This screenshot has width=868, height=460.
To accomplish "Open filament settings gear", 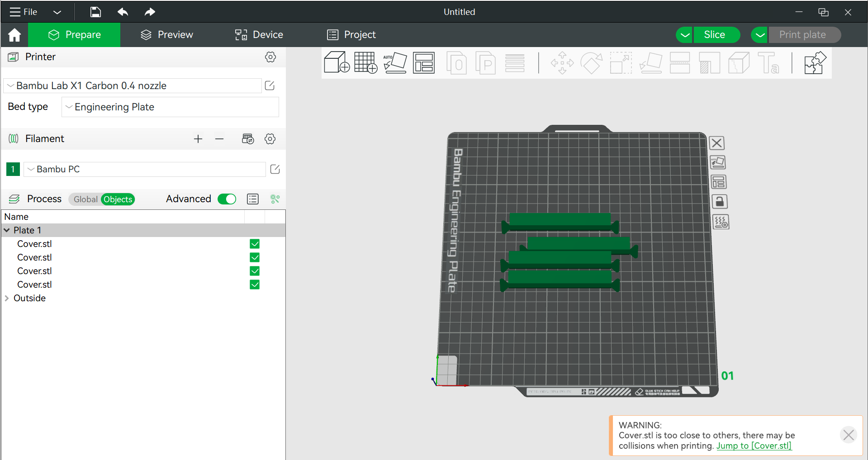I will coord(270,139).
